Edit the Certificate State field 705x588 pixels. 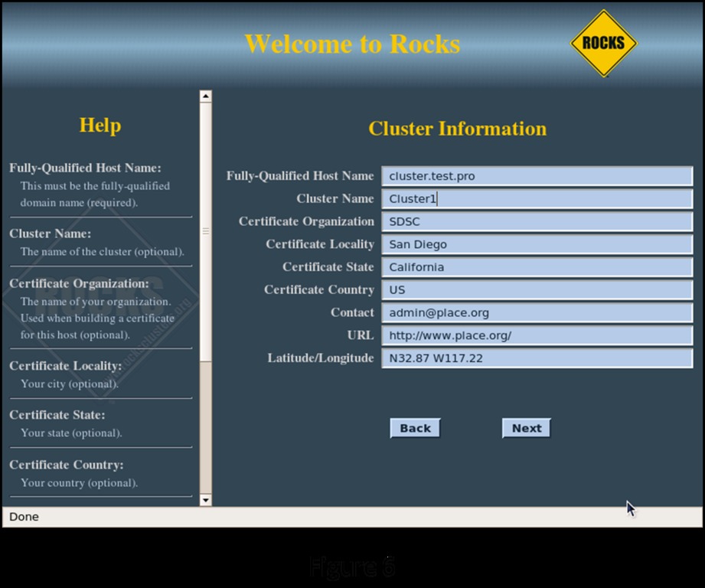536,267
